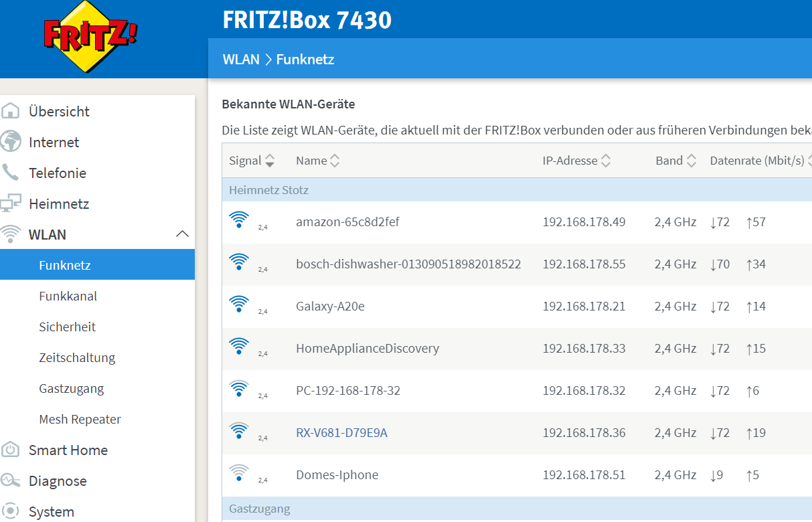Open the Funkkanal submenu item
This screenshot has width=812, height=522.
pos(68,296)
